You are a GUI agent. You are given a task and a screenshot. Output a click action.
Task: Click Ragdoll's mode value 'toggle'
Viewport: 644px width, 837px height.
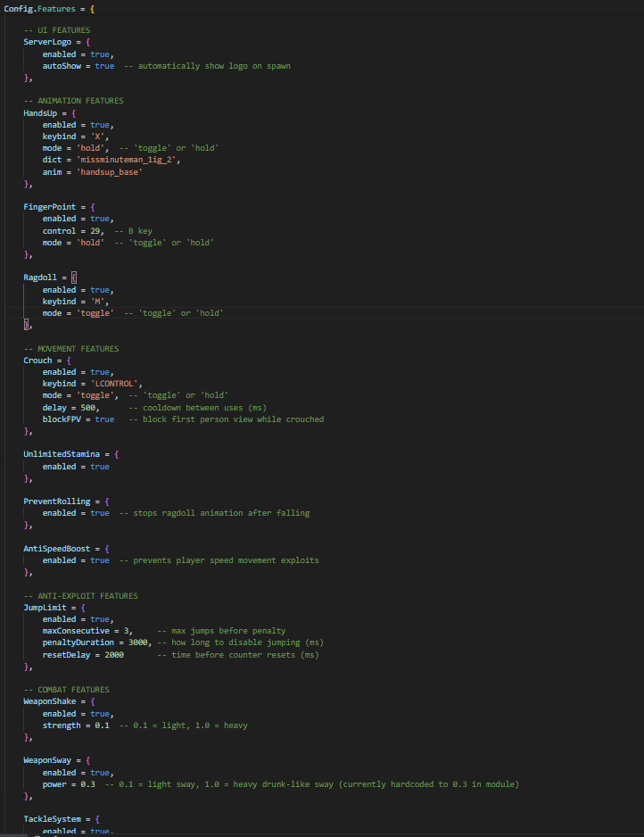coord(95,313)
